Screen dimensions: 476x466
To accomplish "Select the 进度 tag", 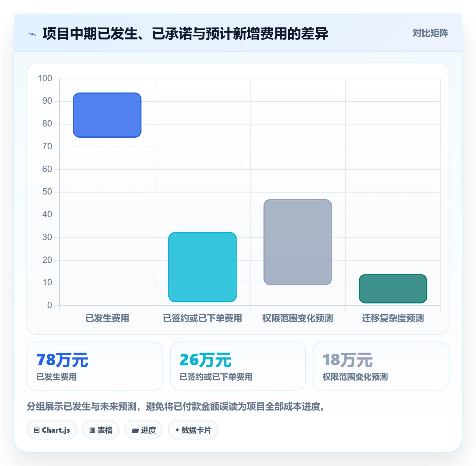I will tap(143, 430).
